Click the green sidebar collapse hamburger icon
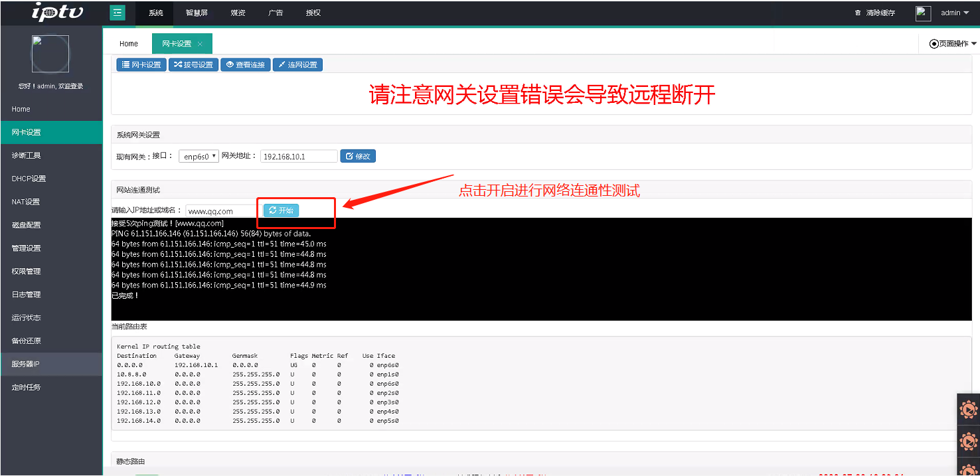Image resolution: width=980 pixels, height=476 pixels. (x=118, y=13)
